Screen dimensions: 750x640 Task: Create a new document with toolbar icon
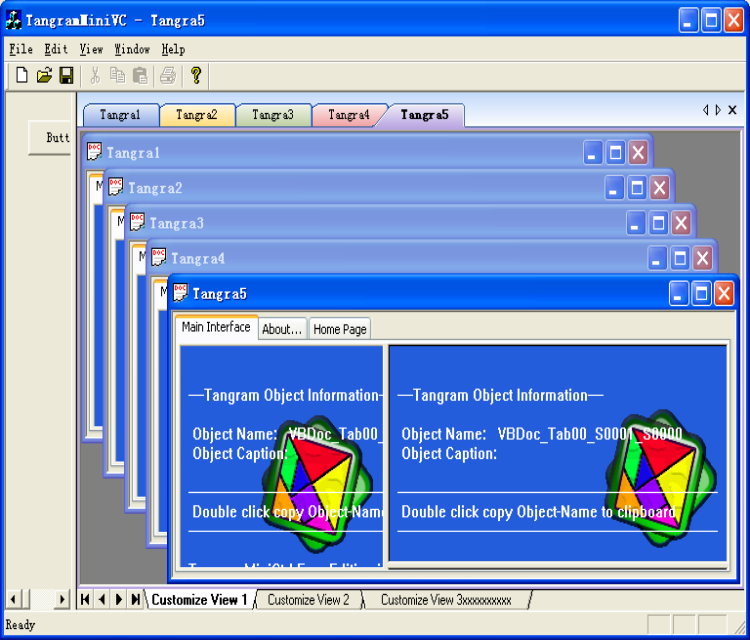[x=22, y=76]
